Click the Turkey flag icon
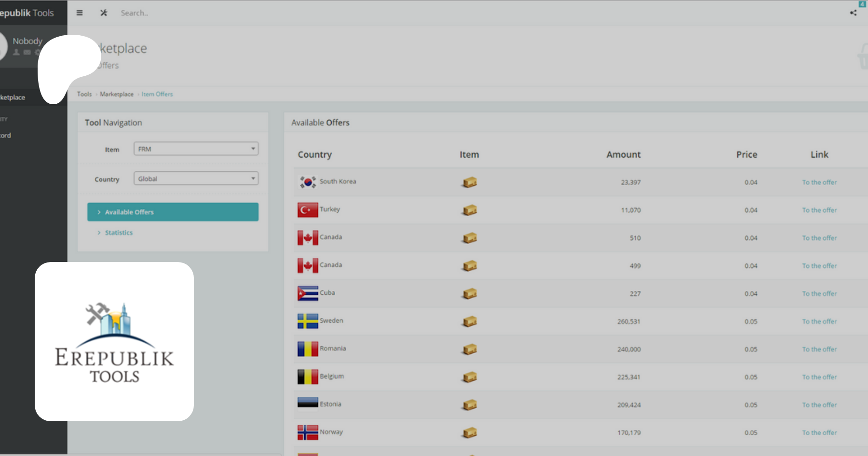The width and height of the screenshot is (868, 456). 308,210
